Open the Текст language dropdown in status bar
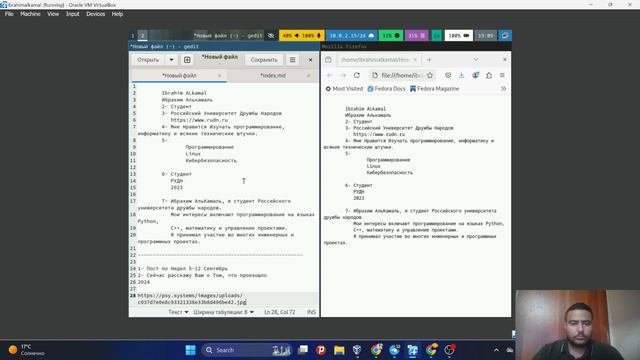The height and width of the screenshot is (360, 640). pos(178,312)
